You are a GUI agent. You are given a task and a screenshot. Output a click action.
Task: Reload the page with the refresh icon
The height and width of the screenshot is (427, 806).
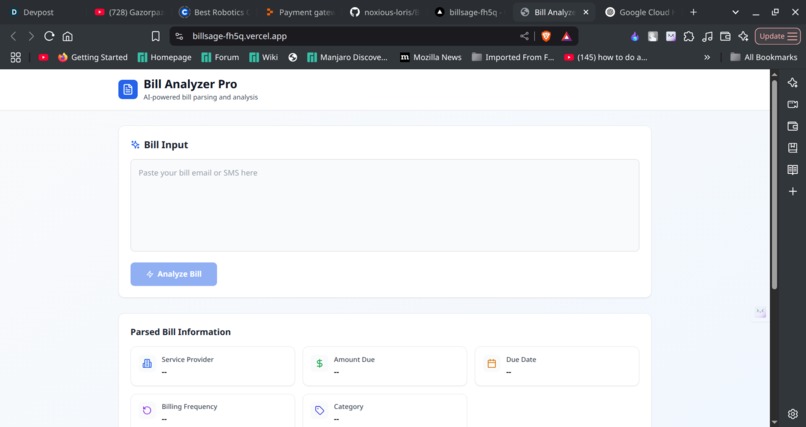click(x=49, y=36)
